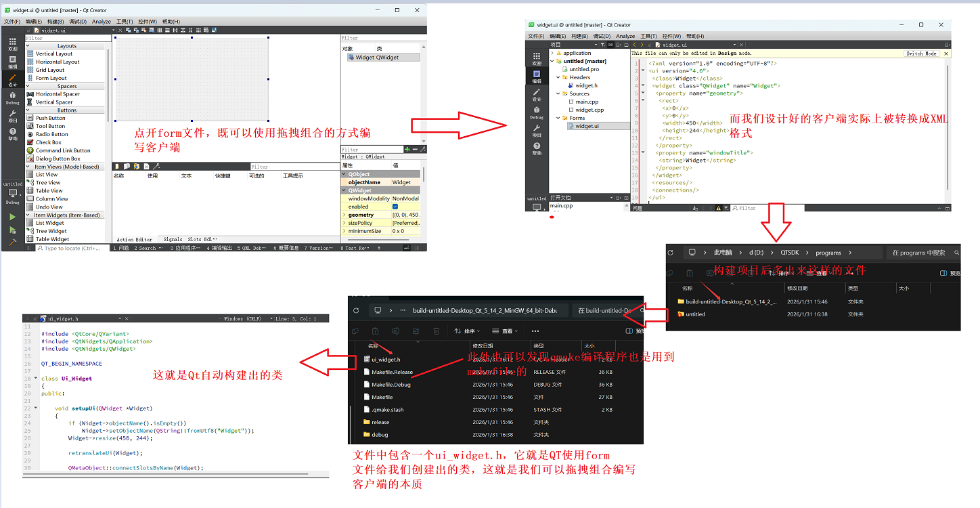The width and height of the screenshot is (980, 508).
Task: Collapse the QObject property group
Action: point(344,174)
